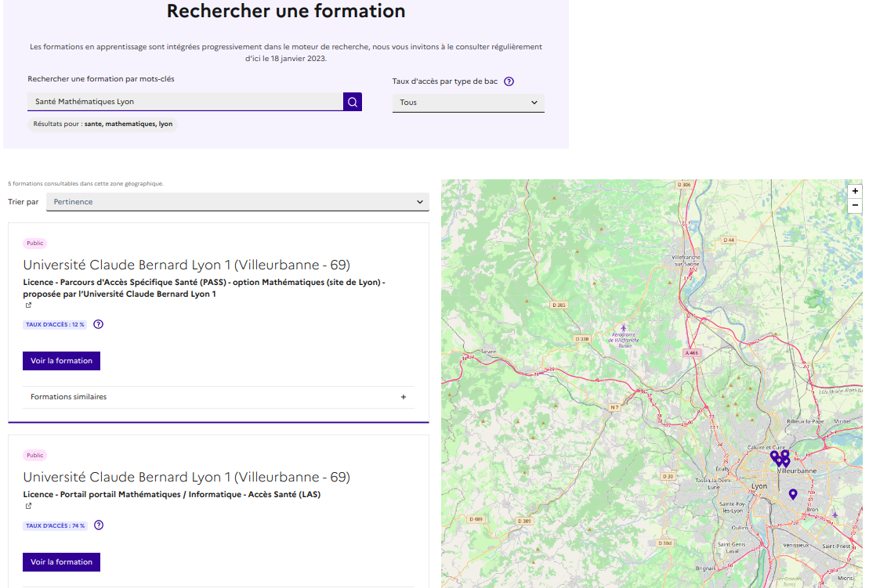
Task: Click Voir la formation for PASS licence
Action: coord(62,361)
